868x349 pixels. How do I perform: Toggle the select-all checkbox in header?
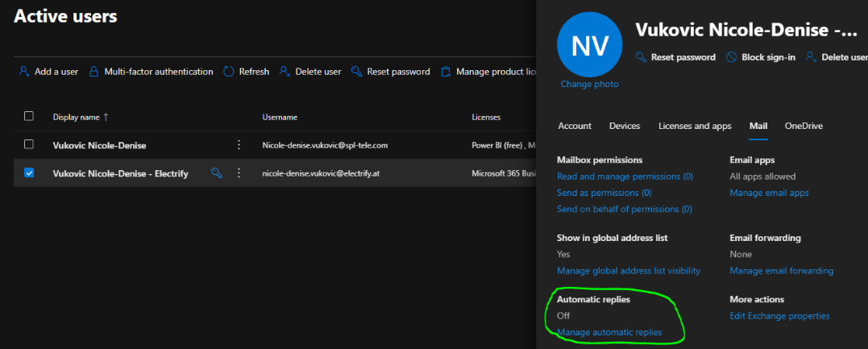click(x=29, y=116)
